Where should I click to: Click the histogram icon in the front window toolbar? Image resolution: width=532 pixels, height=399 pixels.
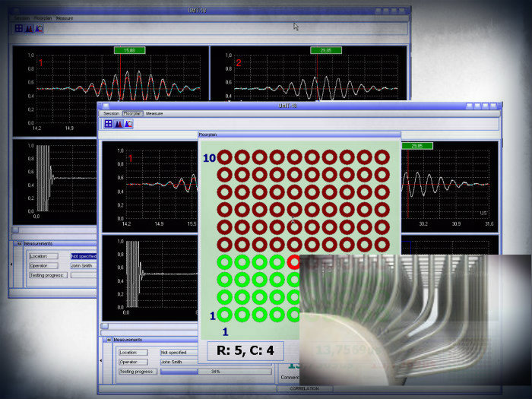[x=119, y=123]
